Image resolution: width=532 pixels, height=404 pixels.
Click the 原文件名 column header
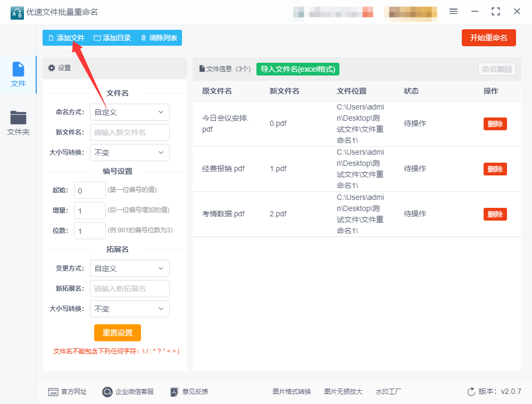[217, 91]
